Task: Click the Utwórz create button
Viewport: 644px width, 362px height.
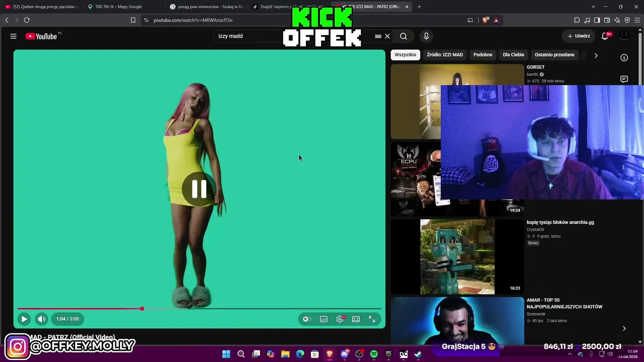Action: (x=579, y=36)
